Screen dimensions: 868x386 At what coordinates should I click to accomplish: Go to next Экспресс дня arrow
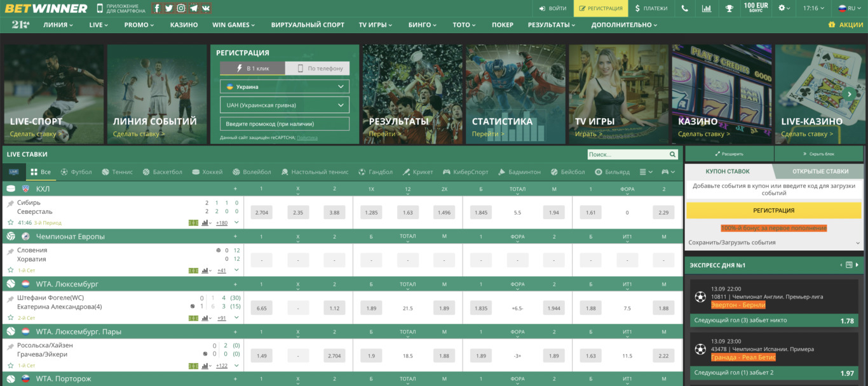[857, 265]
